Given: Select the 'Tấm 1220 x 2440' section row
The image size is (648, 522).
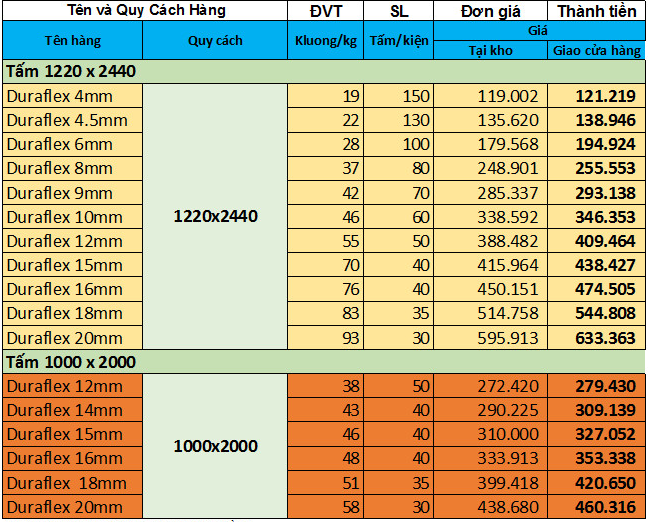Looking at the screenshot, I should pyautogui.click(x=324, y=72).
